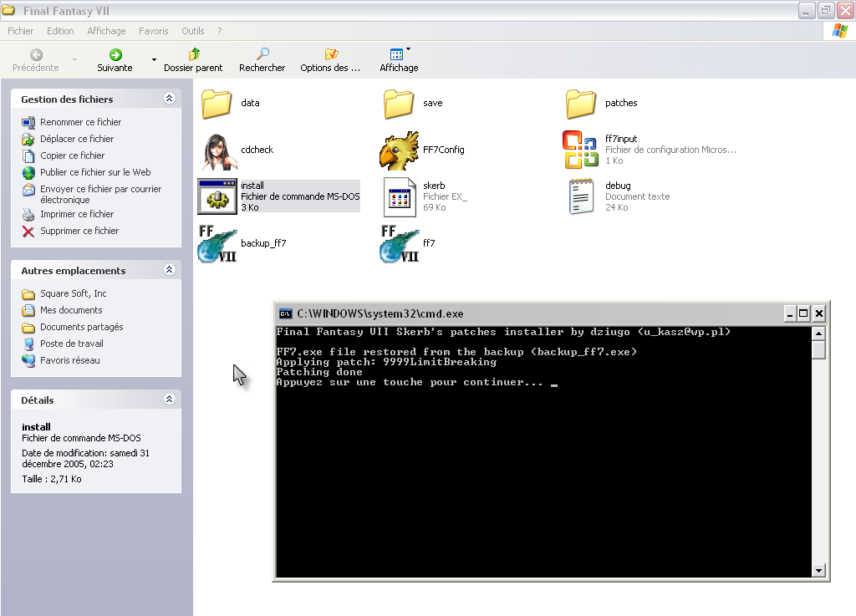
Task: Collapse the Gestion des fichiers panel
Action: pyautogui.click(x=169, y=99)
